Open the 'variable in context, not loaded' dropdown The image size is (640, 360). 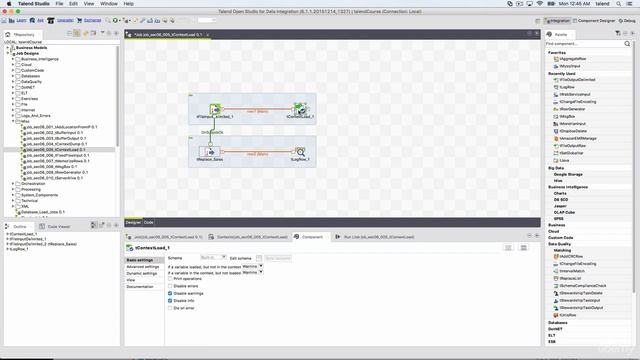[x=252, y=272]
